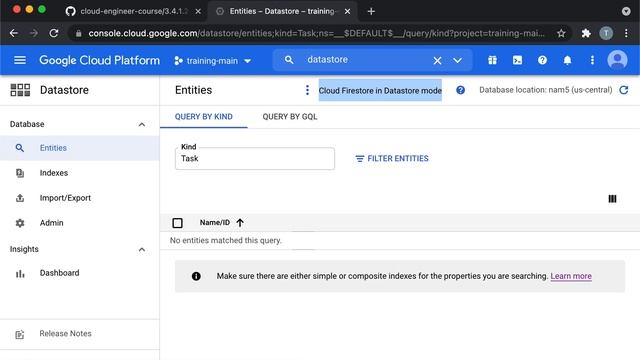
Task: Click the Indexes icon in sidebar
Action: pyautogui.click(x=20, y=173)
